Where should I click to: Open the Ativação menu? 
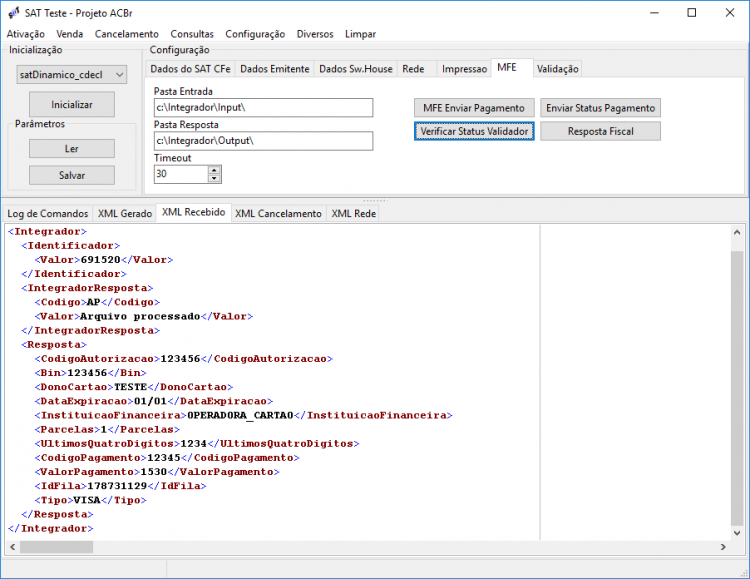pyautogui.click(x=25, y=34)
